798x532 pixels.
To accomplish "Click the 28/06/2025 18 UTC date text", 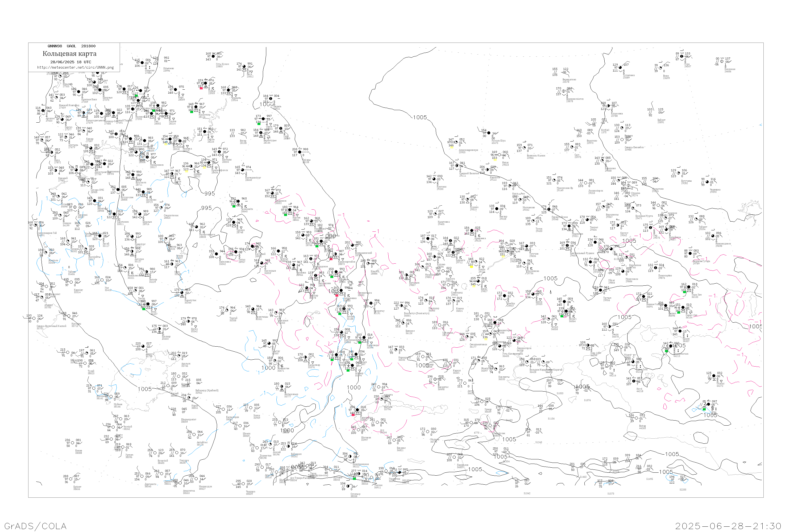I will coord(70,62).
